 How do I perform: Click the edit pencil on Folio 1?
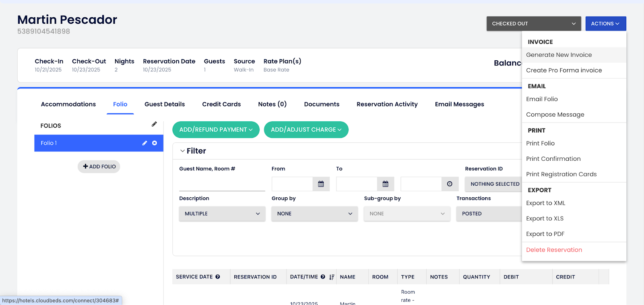[144, 143]
